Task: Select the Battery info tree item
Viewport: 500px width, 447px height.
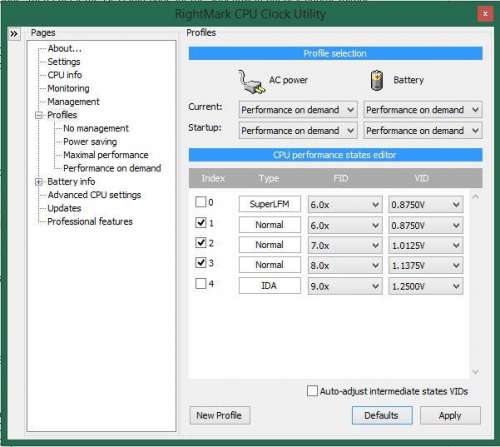Action: point(71,182)
